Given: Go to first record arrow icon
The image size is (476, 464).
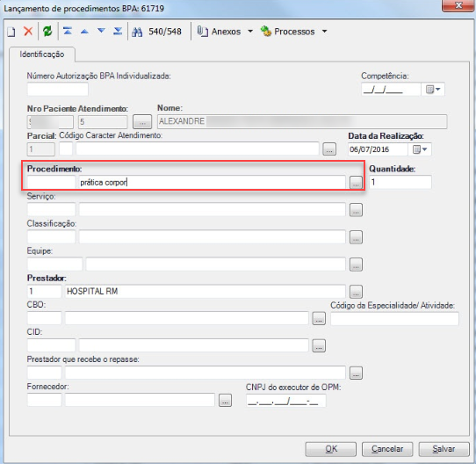Looking at the screenshot, I should point(68,31).
